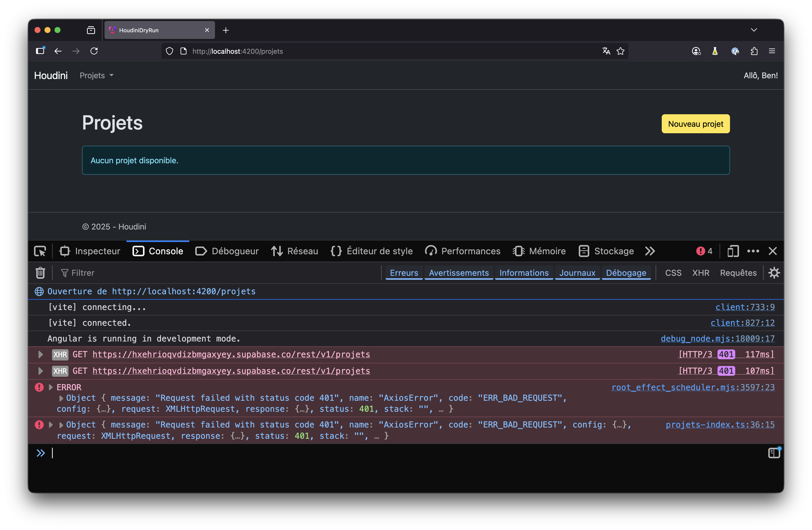Click the Nouveau projet button

click(695, 124)
